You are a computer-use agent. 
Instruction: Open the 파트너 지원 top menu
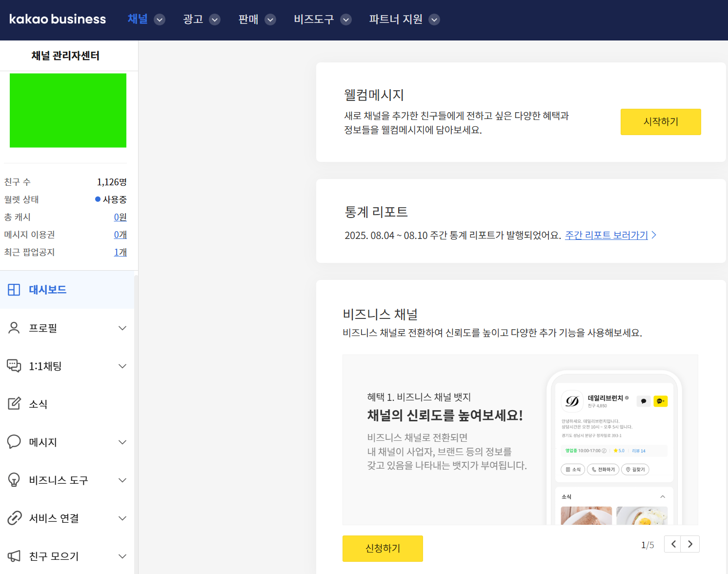click(396, 19)
